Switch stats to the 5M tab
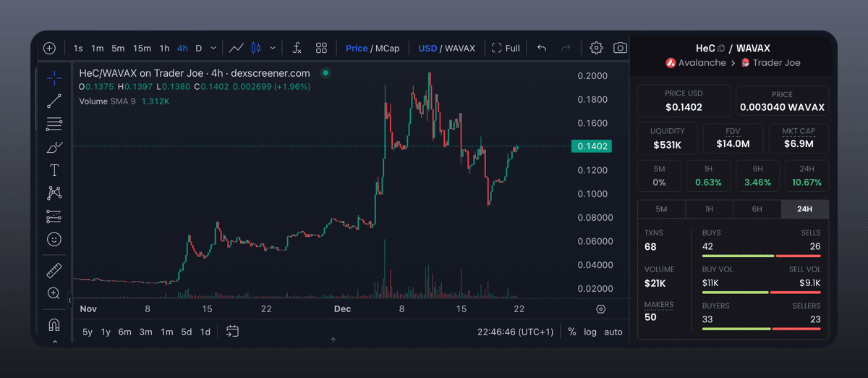This screenshot has width=868, height=378. (661, 209)
